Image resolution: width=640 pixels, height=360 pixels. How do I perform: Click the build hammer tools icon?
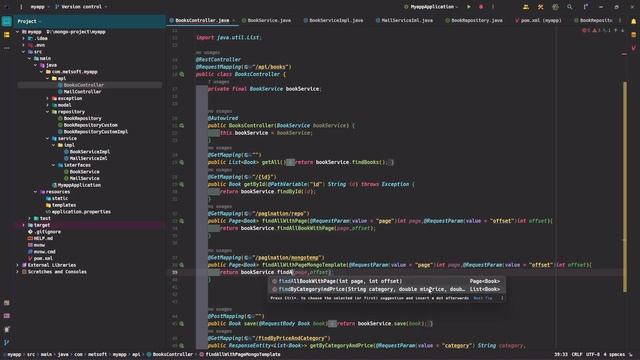click(540, 7)
